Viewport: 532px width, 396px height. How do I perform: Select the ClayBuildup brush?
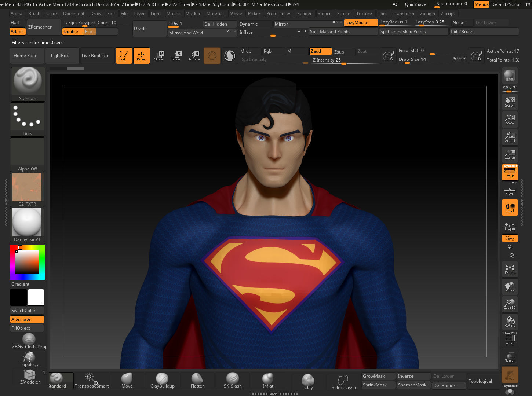(162, 381)
